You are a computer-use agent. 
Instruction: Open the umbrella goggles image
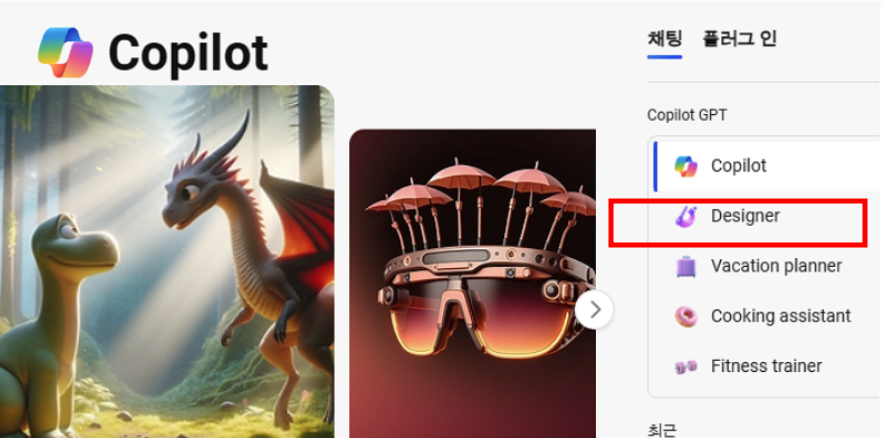tap(472, 283)
